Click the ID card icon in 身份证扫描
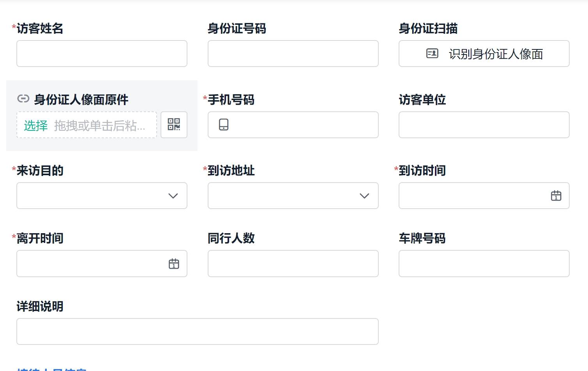The width and height of the screenshot is (588, 371). [x=432, y=53]
